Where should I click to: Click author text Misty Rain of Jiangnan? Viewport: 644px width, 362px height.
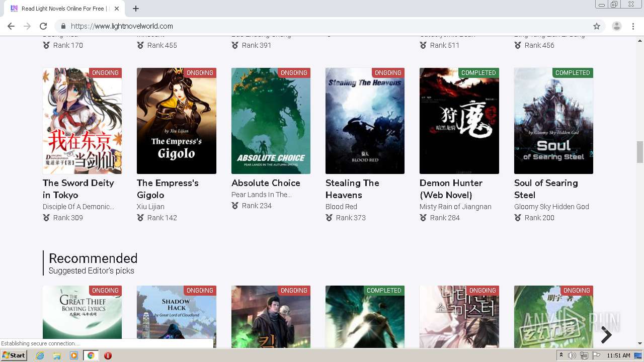455,207
